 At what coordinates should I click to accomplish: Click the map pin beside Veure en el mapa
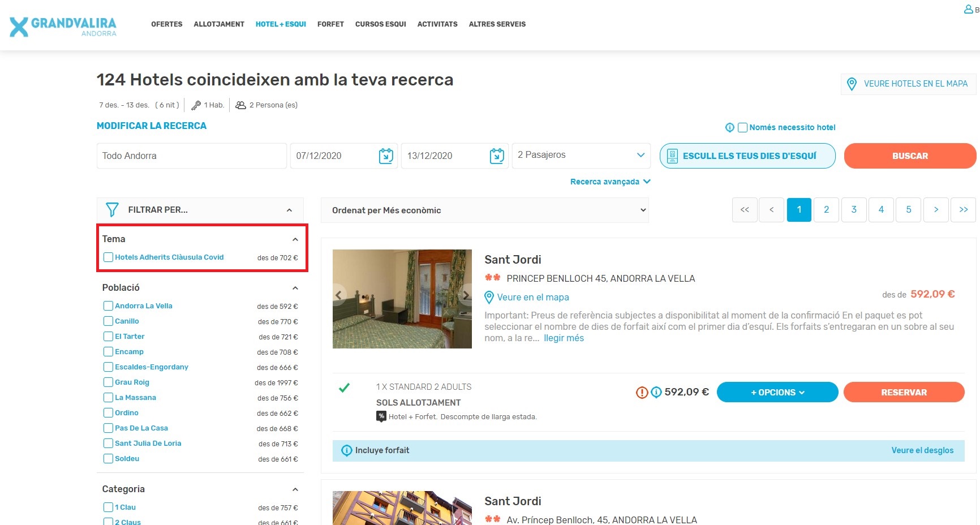click(489, 297)
